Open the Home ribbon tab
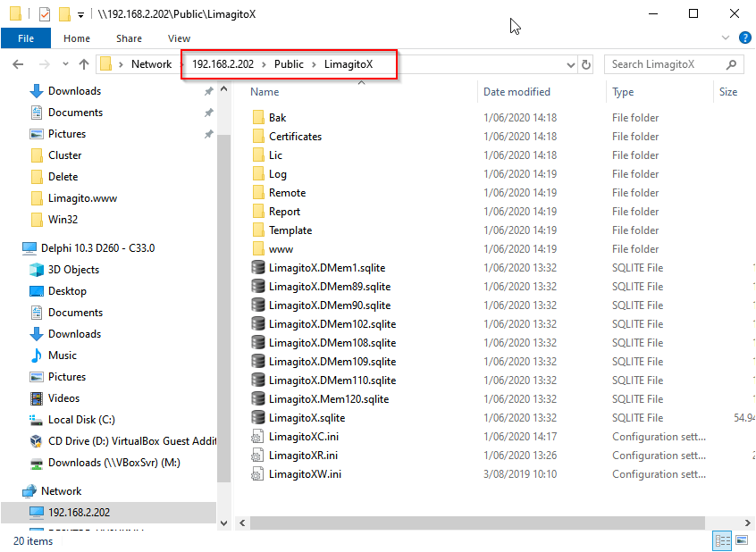 77,38
